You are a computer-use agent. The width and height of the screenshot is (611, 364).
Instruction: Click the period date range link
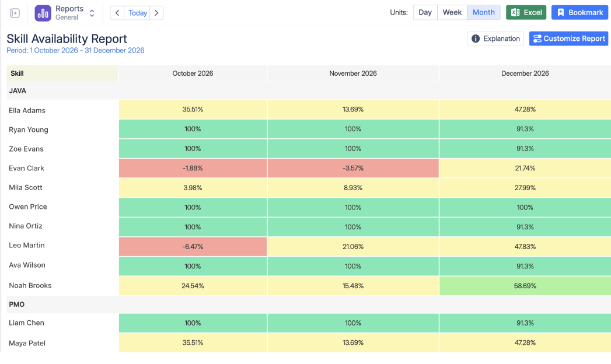coord(75,50)
